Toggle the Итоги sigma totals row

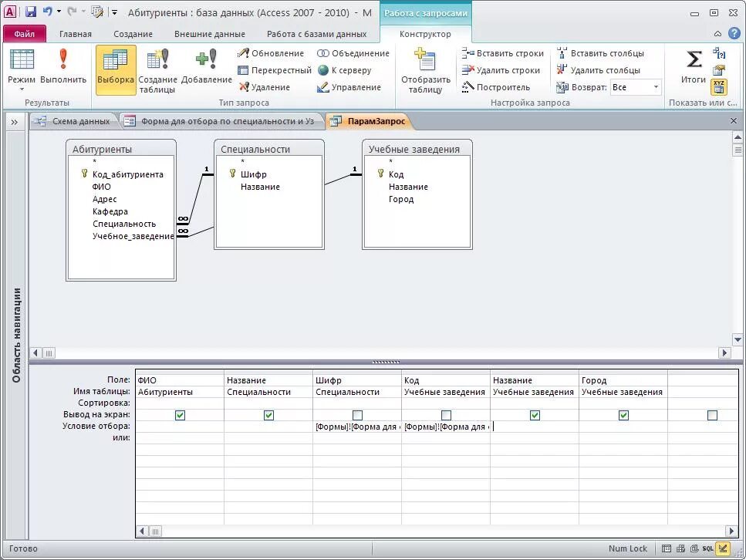click(x=694, y=66)
